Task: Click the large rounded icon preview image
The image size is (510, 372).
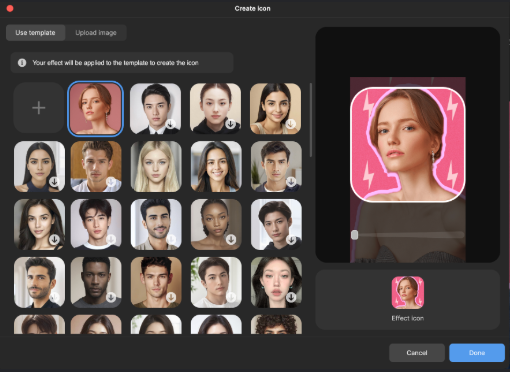Action: pyautogui.click(x=408, y=145)
